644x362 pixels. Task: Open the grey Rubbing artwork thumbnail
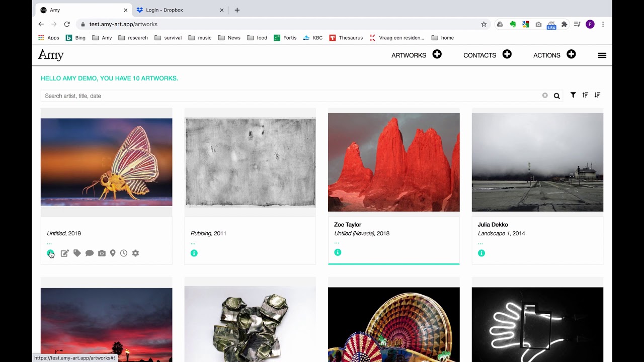click(x=250, y=162)
